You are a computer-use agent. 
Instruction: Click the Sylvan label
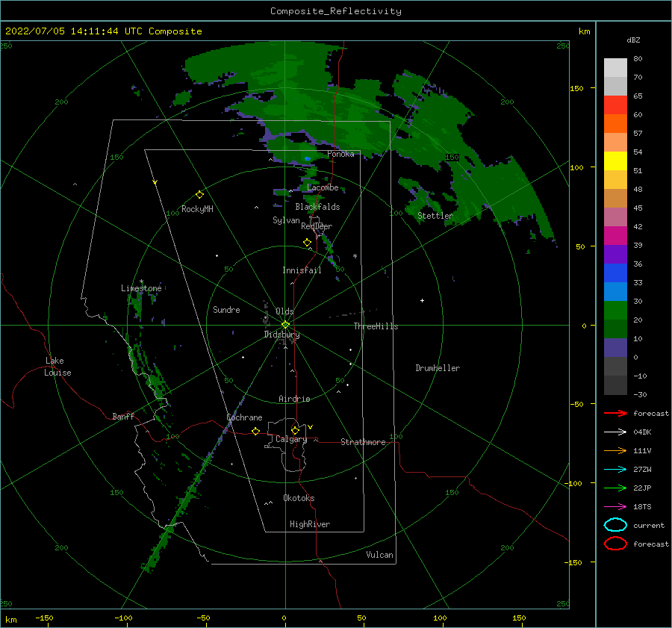pyautogui.click(x=286, y=220)
